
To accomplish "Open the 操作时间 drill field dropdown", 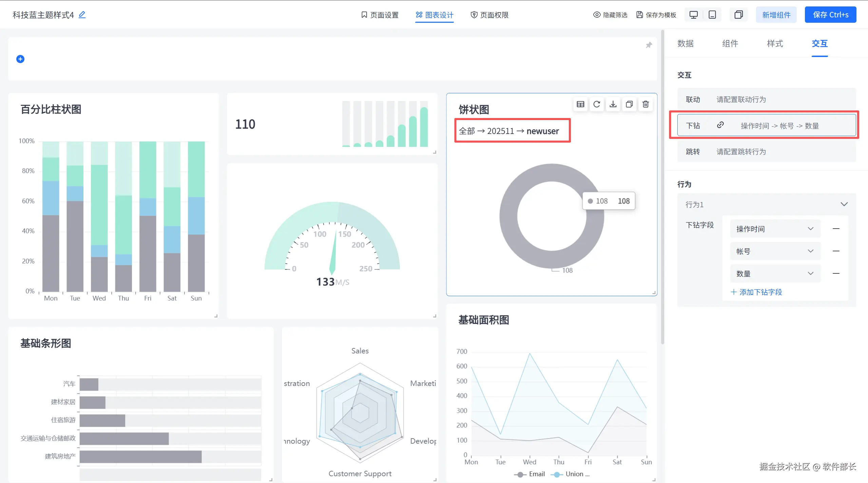I will [775, 229].
